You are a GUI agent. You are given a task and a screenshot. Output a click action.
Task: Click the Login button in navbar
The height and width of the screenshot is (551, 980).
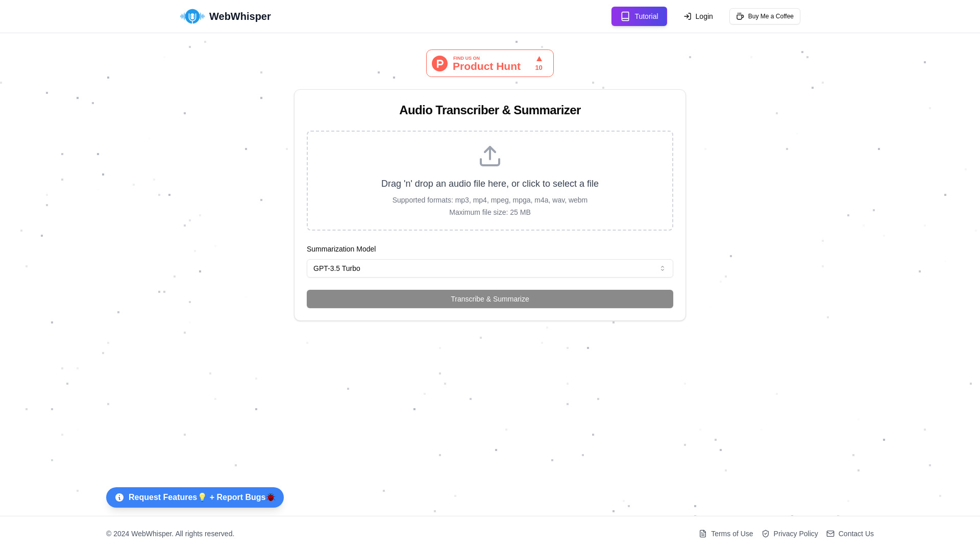point(698,16)
